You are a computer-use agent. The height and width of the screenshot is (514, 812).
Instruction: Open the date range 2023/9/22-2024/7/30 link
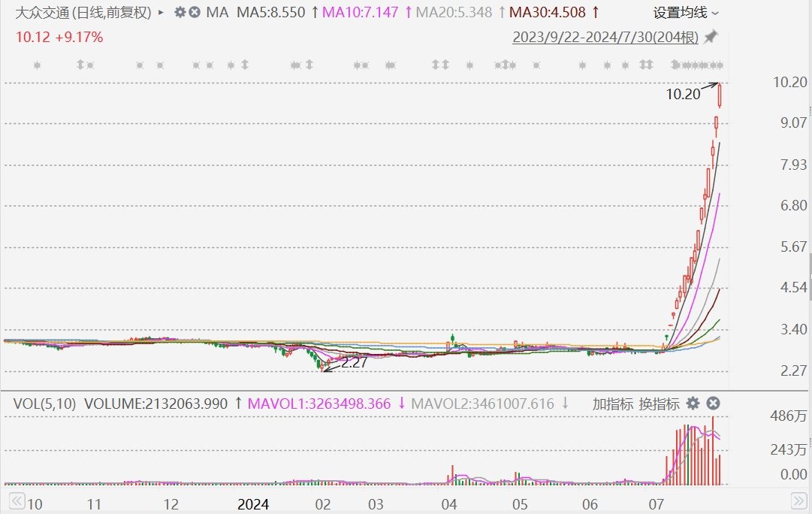click(605, 38)
